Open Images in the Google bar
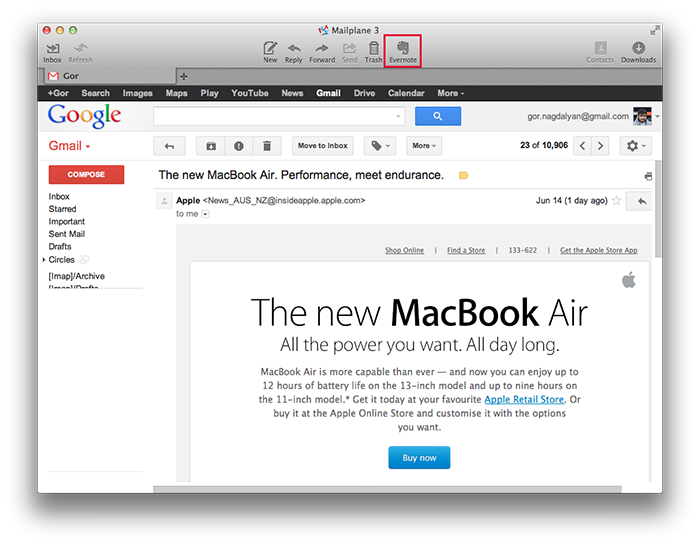Viewport: 700px width, 545px height. pos(138,93)
